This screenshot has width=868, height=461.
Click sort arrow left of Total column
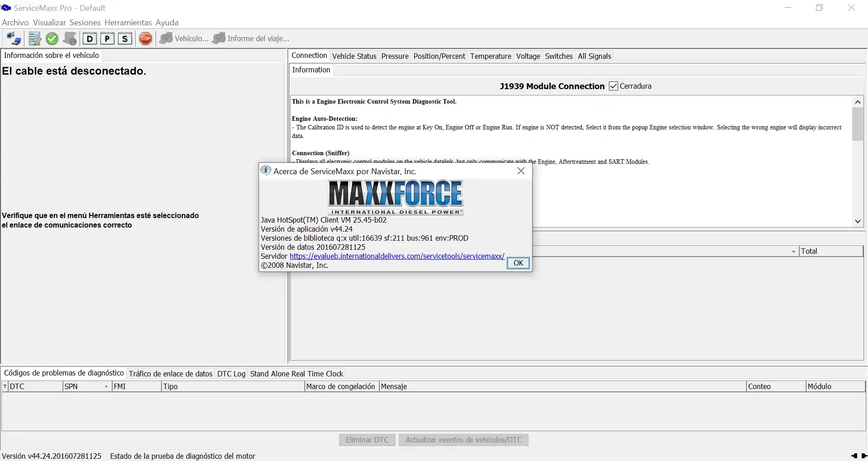point(793,252)
